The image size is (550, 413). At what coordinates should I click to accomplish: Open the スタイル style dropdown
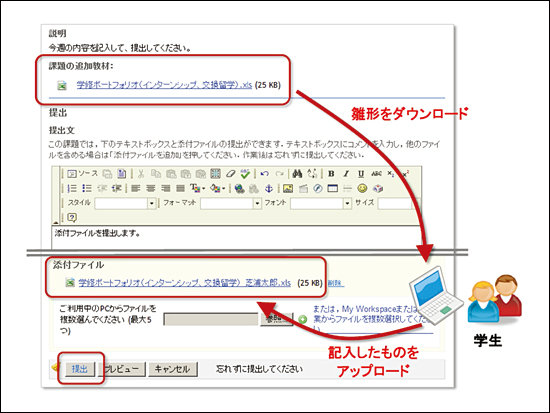(125, 203)
